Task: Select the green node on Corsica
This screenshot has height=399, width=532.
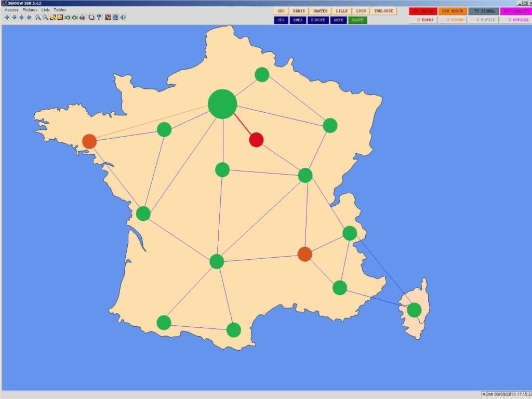Action: tap(414, 310)
